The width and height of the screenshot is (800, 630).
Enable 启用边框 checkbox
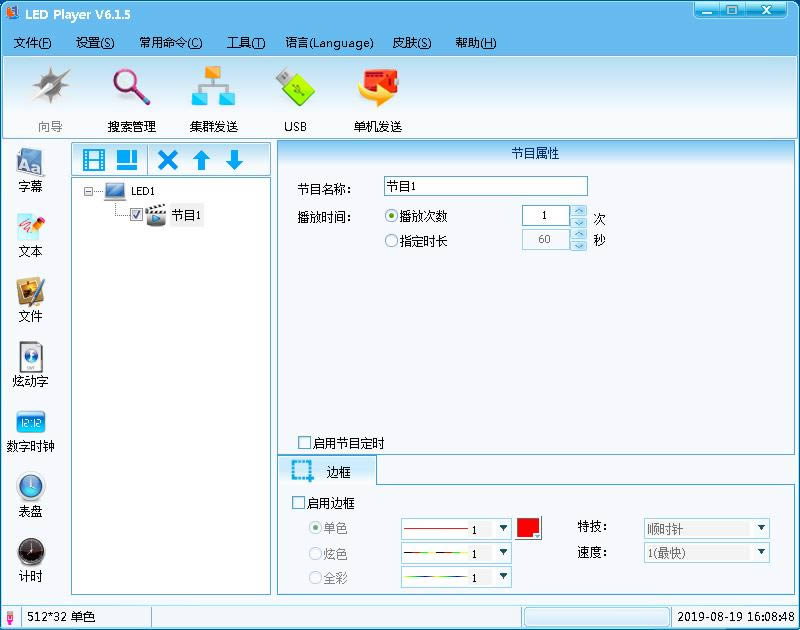(x=298, y=502)
